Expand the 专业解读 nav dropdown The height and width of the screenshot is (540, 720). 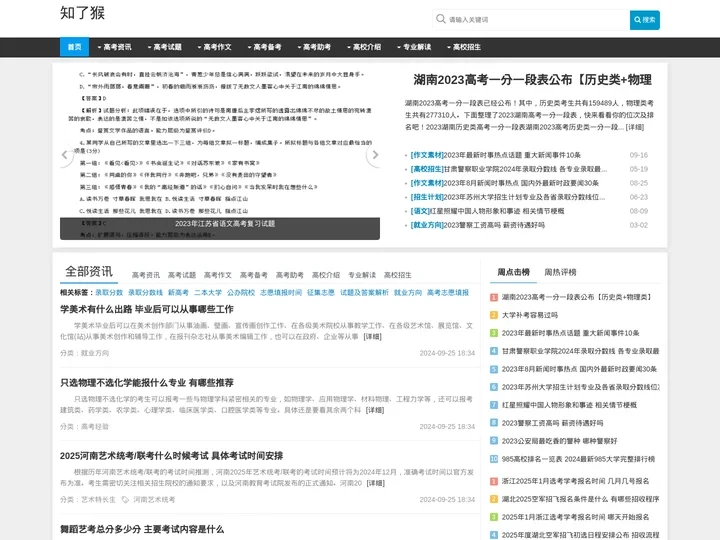414,47
